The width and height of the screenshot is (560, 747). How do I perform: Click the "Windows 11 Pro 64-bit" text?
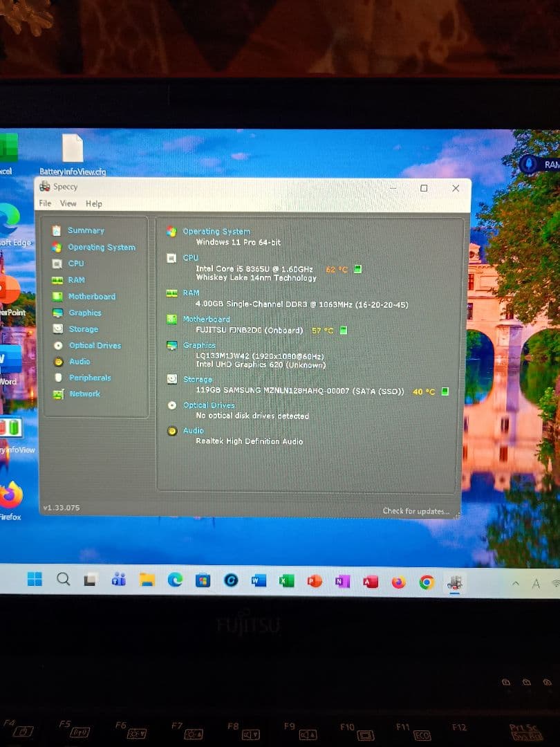tap(238, 243)
